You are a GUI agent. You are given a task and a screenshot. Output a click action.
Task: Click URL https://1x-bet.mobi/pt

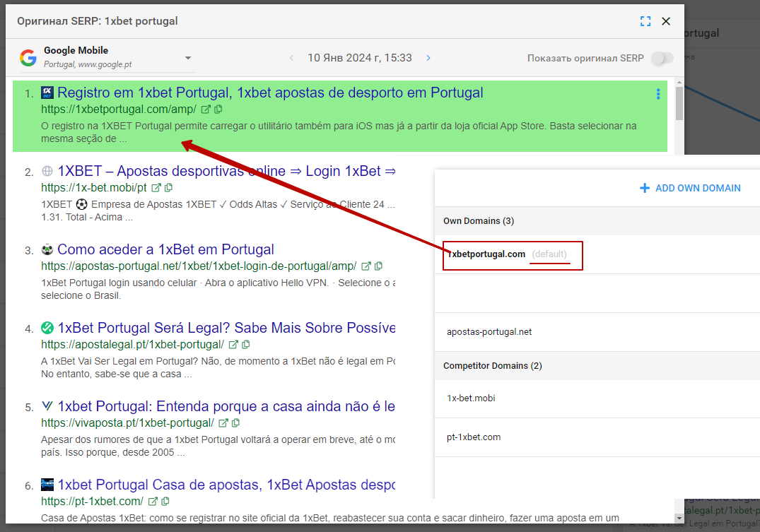click(x=94, y=188)
